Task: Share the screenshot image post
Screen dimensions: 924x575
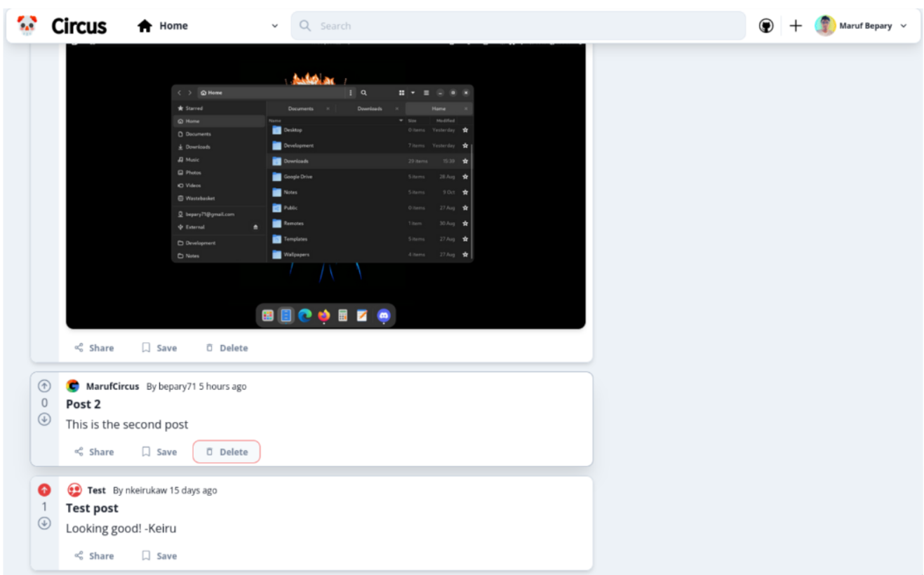Action: pos(94,348)
